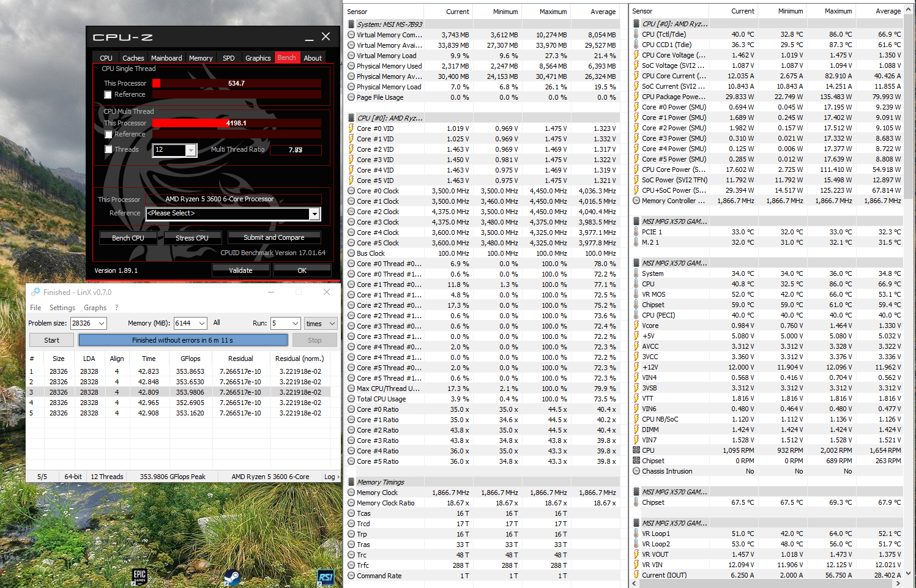The height and width of the screenshot is (588, 916).
Task: Open the RSI launcher desktop shortcut
Action: click(x=325, y=576)
